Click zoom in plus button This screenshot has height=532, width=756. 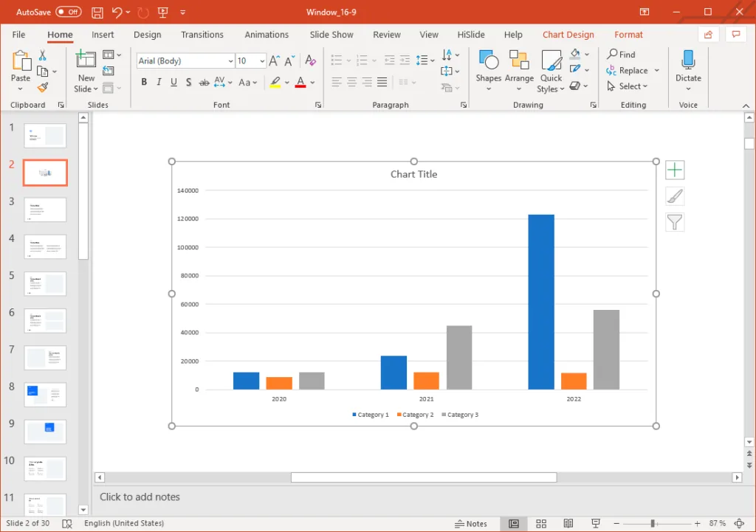click(697, 523)
